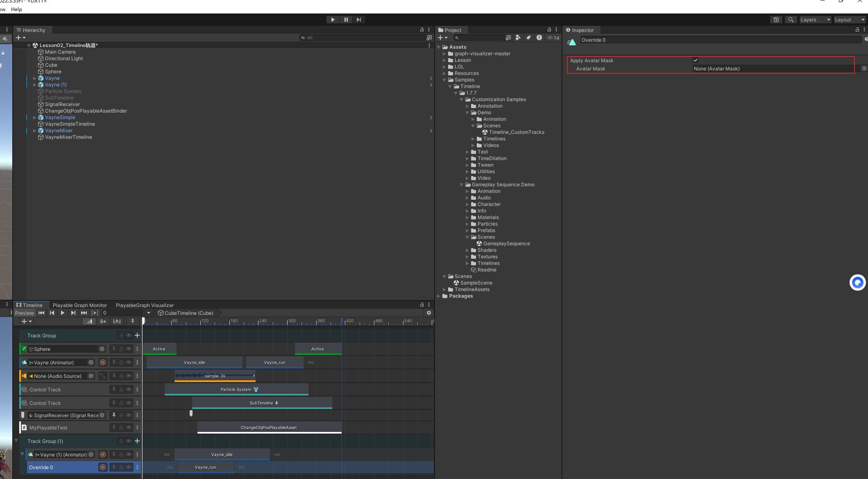Add track to Track Group with plus
The width and height of the screenshot is (868, 479).
137,335
